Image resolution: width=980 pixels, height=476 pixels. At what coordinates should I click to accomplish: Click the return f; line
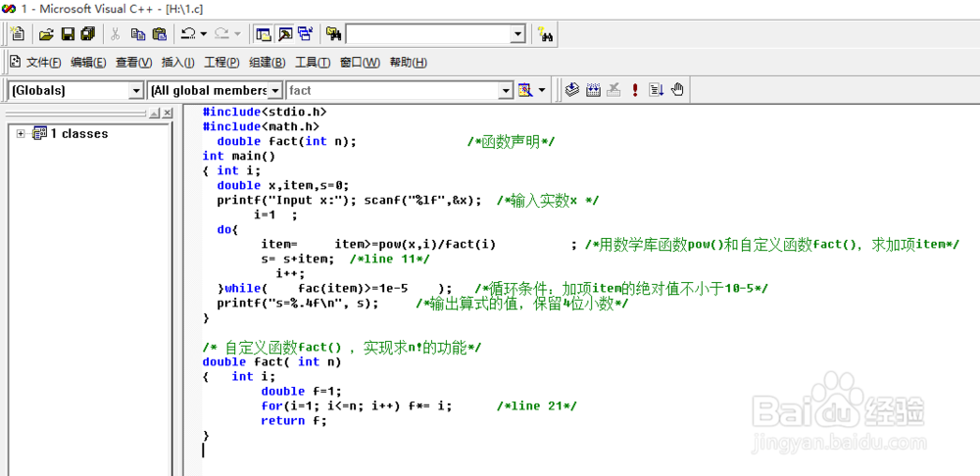coord(294,420)
